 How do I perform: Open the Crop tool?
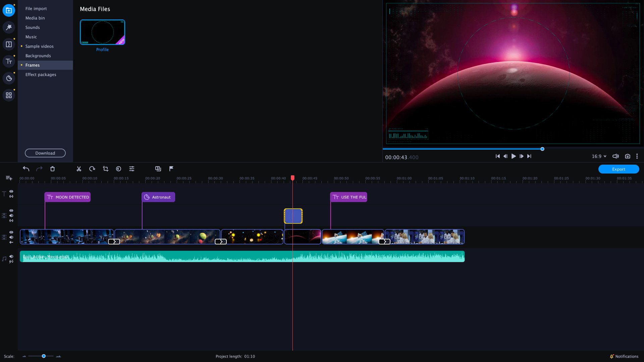(106, 169)
